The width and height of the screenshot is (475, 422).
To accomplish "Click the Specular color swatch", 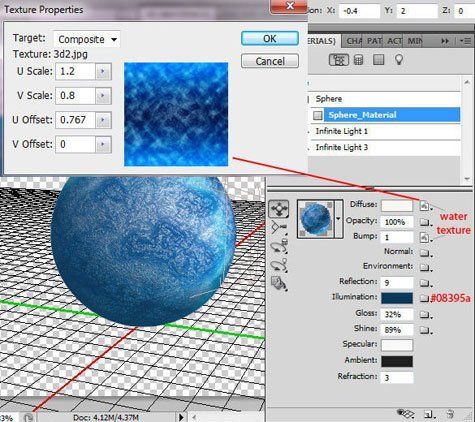I will 397,345.
